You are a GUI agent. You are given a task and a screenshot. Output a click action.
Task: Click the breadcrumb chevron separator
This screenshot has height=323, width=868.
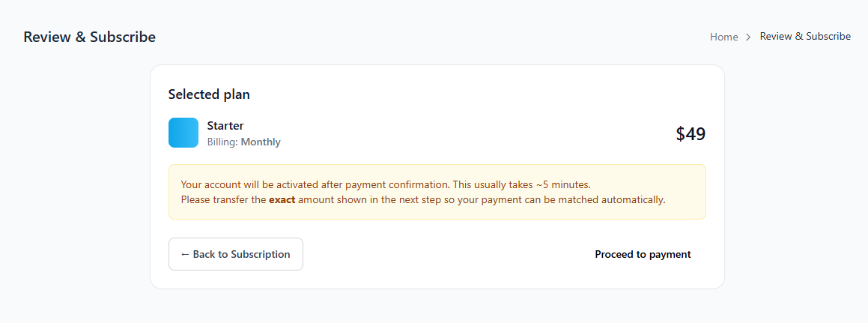(748, 37)
